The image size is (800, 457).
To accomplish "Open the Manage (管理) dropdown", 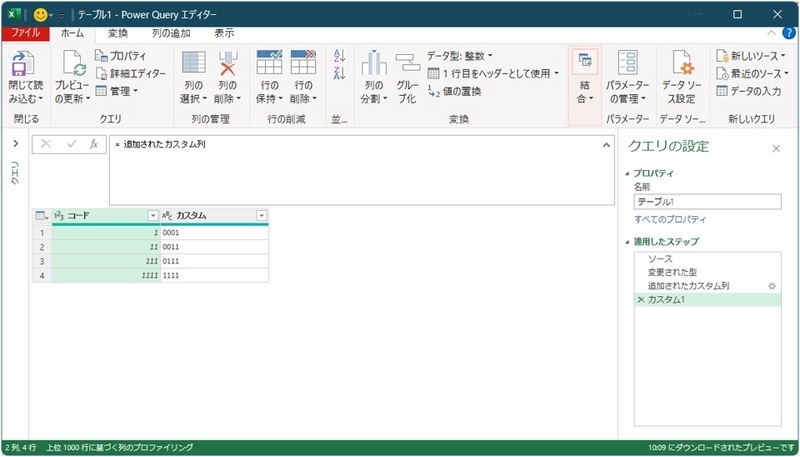I will coord(117,91).
